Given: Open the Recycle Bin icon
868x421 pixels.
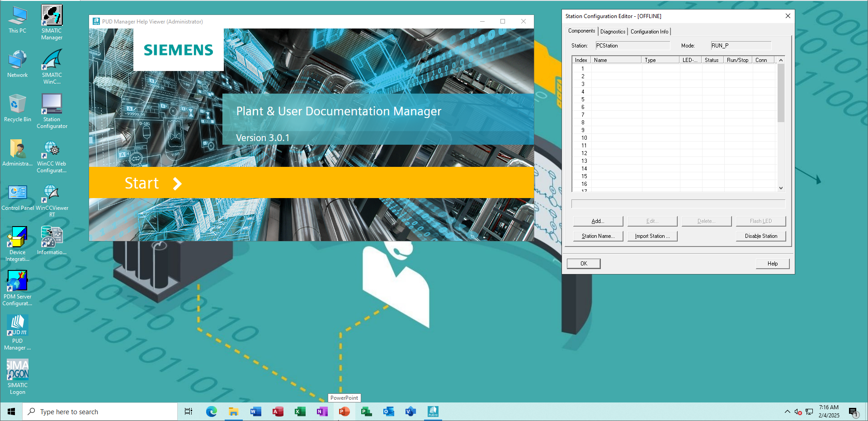Looking at the screenshot, I should click(18, 108).
